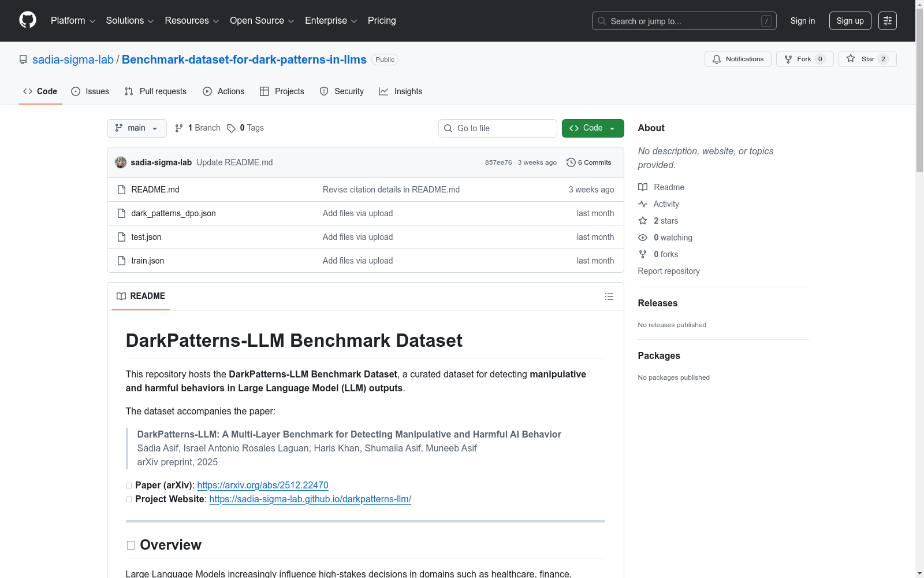This screenshot has width=924, height=578.
Task: Open the main branch selector dropdown
Action: [137, 128]
